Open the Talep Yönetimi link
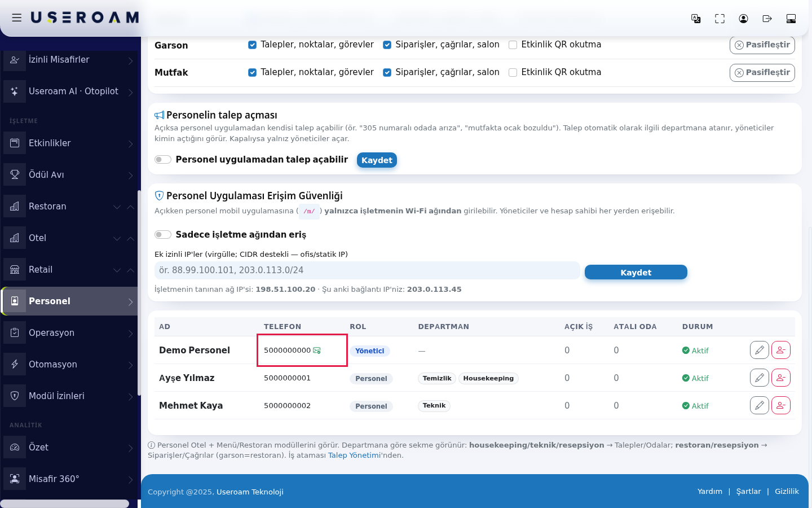The width and height of the screenshot is (812, 508). [354, 456]
